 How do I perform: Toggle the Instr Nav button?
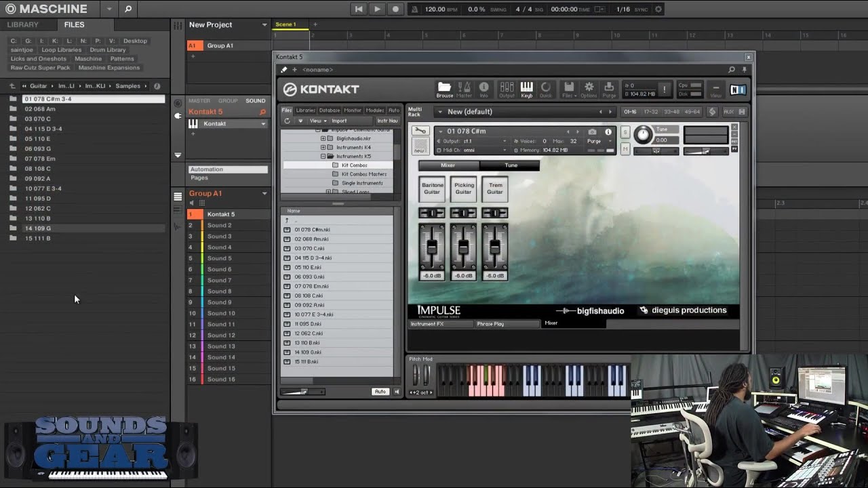388,121
